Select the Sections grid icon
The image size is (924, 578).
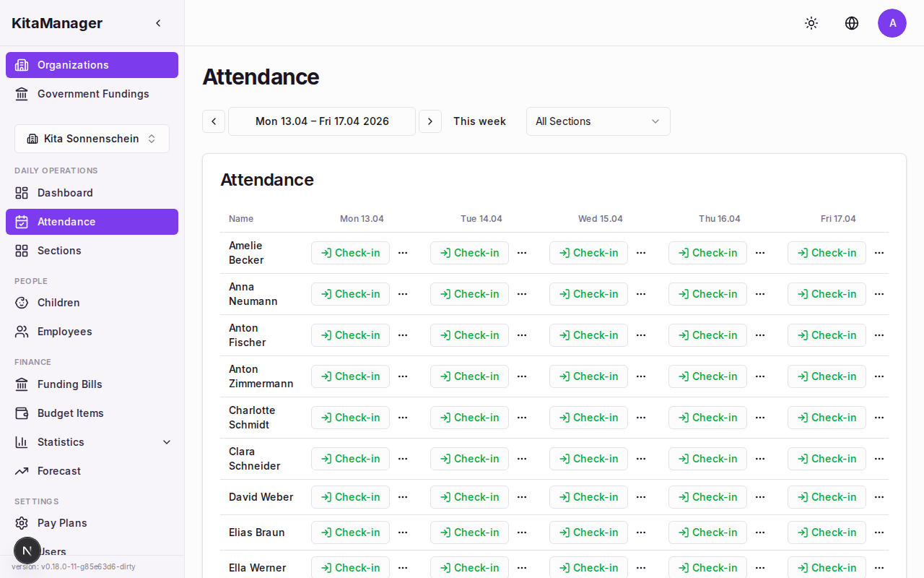[x=22, y=251]
